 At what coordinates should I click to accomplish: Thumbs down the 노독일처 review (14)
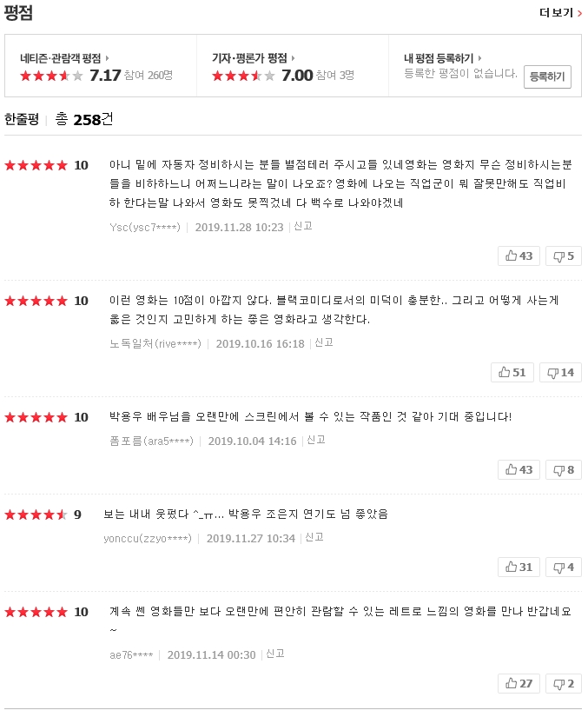tap(560, 372)
